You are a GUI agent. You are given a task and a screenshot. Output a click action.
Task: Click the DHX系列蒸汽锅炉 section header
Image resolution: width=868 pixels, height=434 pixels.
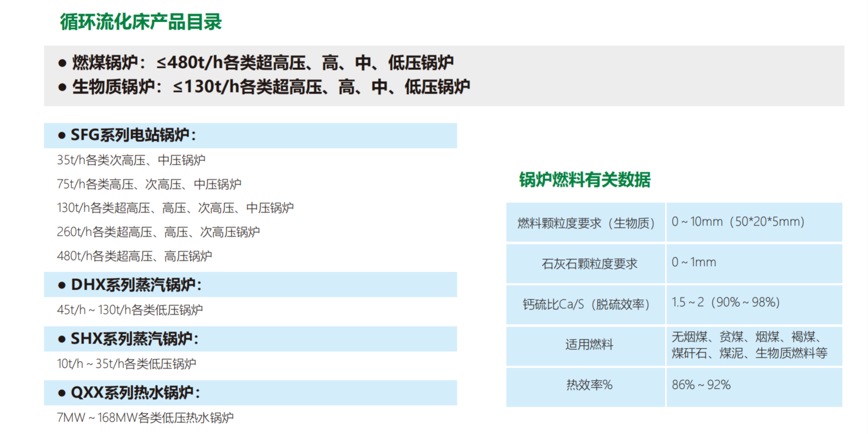[136, 285]
